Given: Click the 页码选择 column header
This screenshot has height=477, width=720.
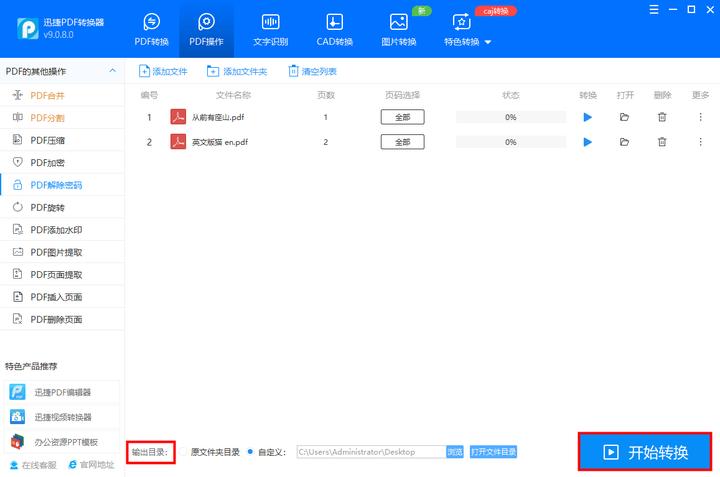Looking at the screenshot, I should 402,95.
